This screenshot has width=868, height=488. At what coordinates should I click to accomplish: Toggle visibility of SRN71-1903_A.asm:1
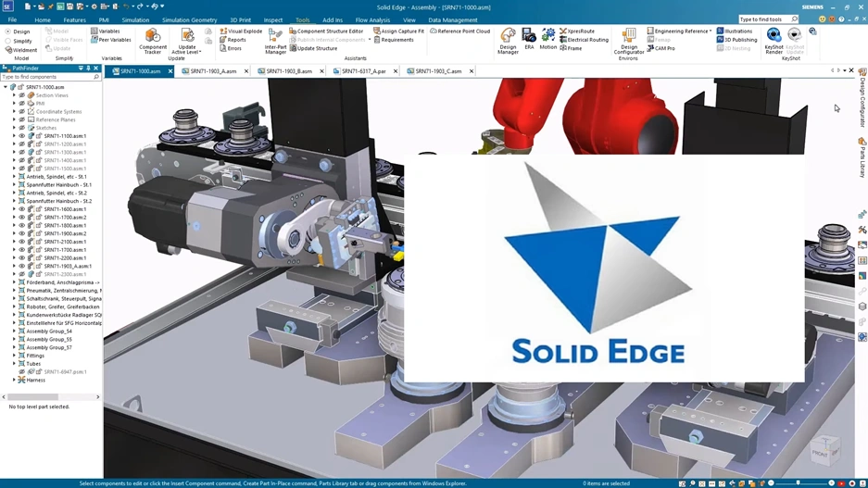tap(22, 266)
